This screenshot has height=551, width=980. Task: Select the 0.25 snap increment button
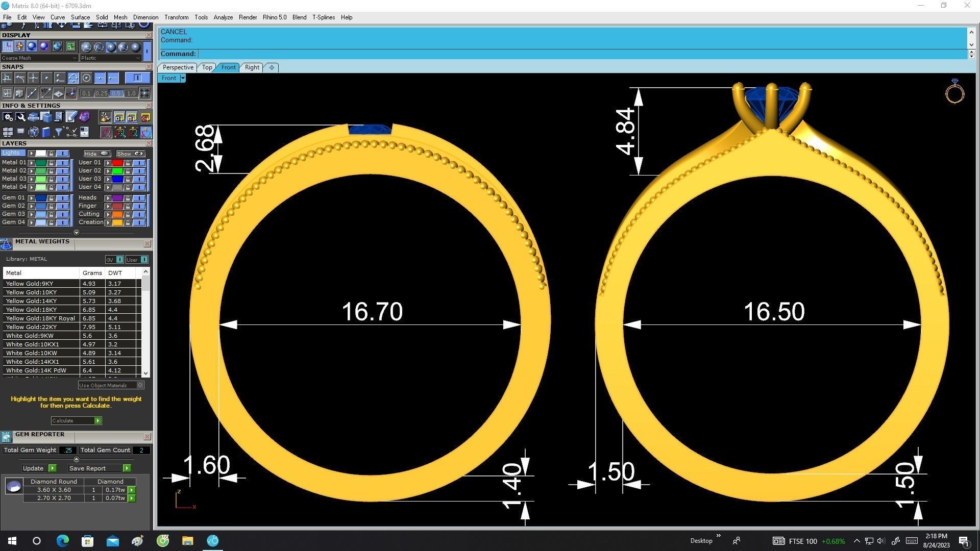102,93
